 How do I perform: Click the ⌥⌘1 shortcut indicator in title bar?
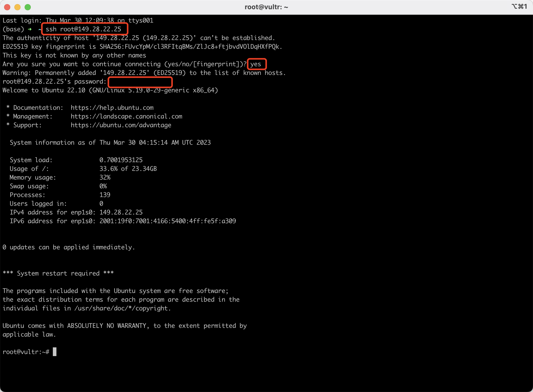tap(519, 6)
